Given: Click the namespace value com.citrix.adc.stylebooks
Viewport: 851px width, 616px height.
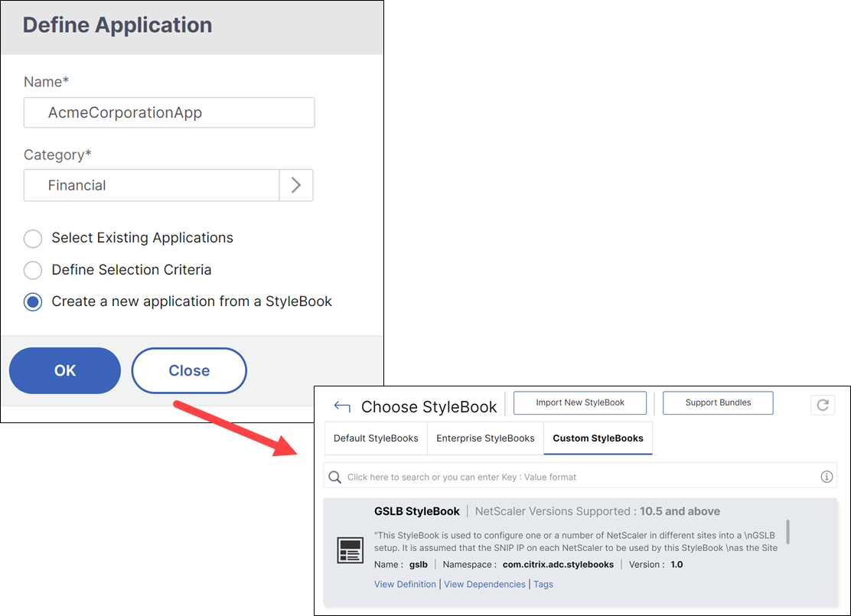Looking at the screenshot, I should 558,565.
